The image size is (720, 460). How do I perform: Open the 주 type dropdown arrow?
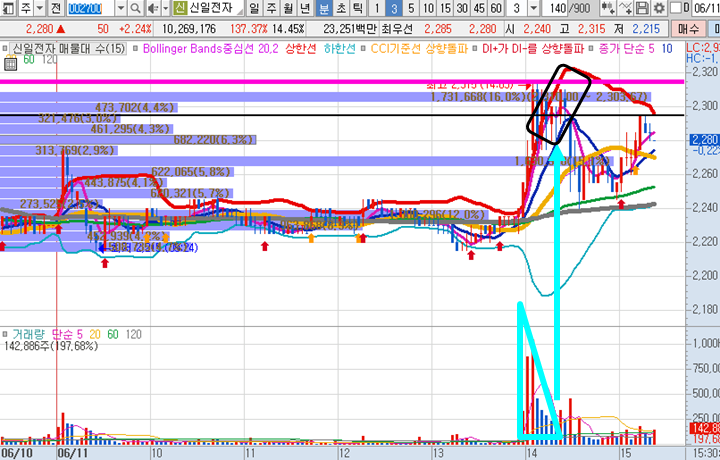pos(39,8)
